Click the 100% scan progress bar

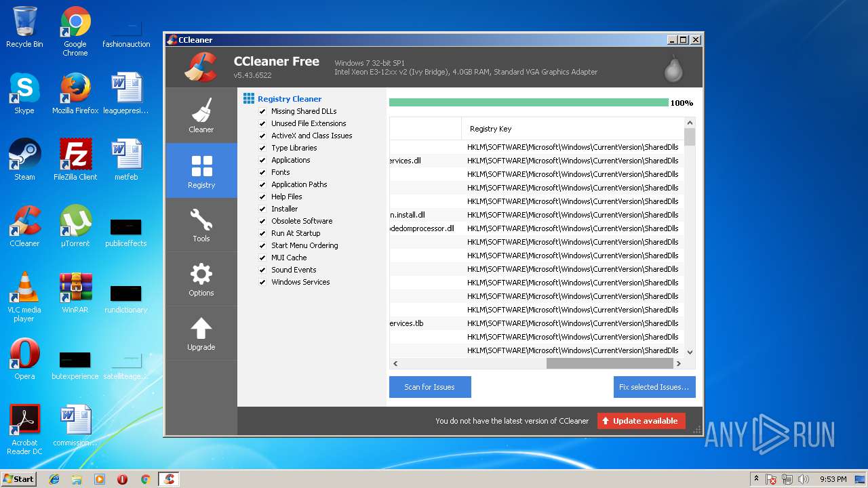(529, 103)
